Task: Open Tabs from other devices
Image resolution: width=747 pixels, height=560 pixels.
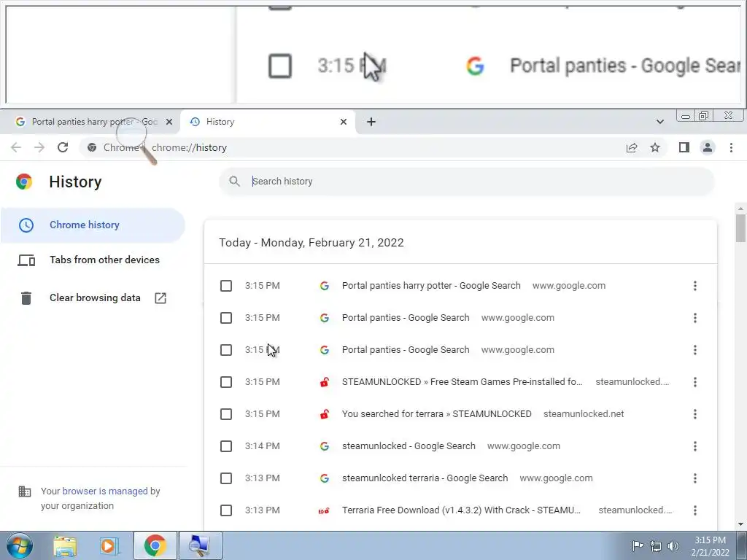Action: 93,260
